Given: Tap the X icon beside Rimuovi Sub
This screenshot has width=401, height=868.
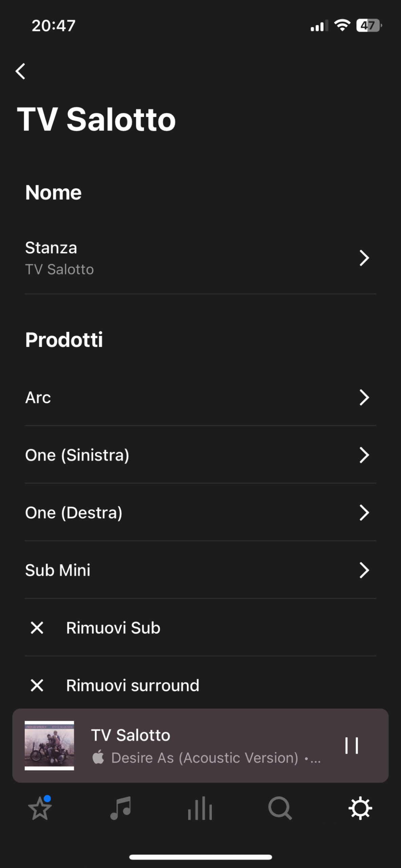Looking at the screenshot, I should tap(37, 628).
